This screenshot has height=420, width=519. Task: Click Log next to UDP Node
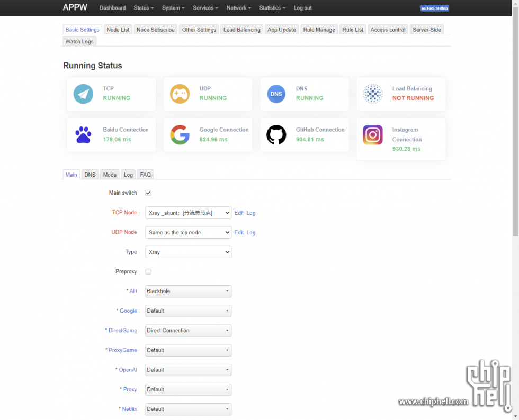click(x=251, y=233)
